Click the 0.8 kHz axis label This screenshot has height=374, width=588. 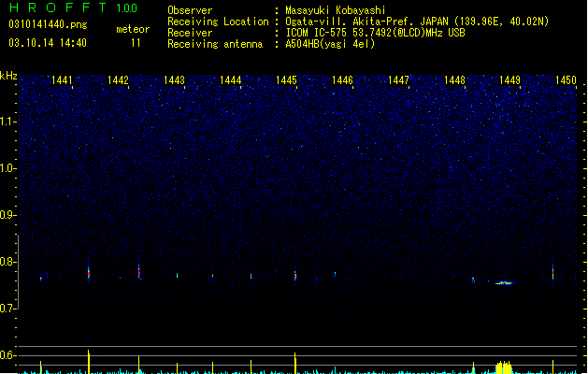pos(7,262)
